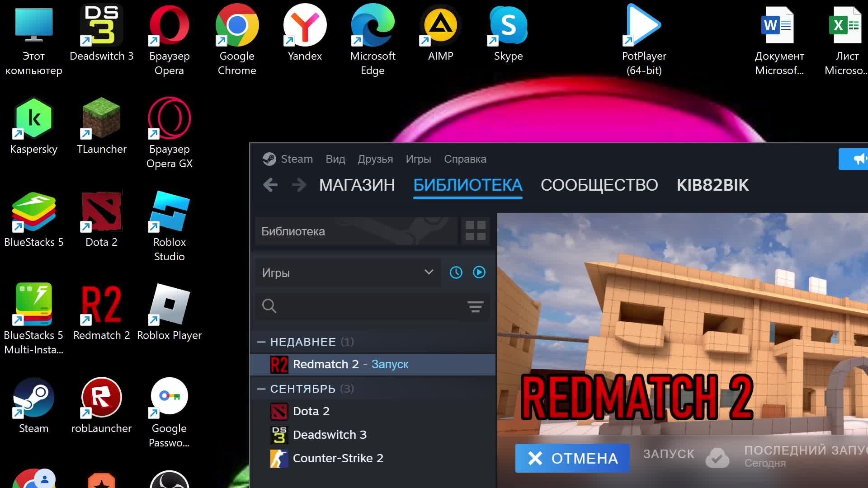The image size is (868, 488).
Task: Collapse the НЕДАВНЕЕ section
Action: click(261, 342)
